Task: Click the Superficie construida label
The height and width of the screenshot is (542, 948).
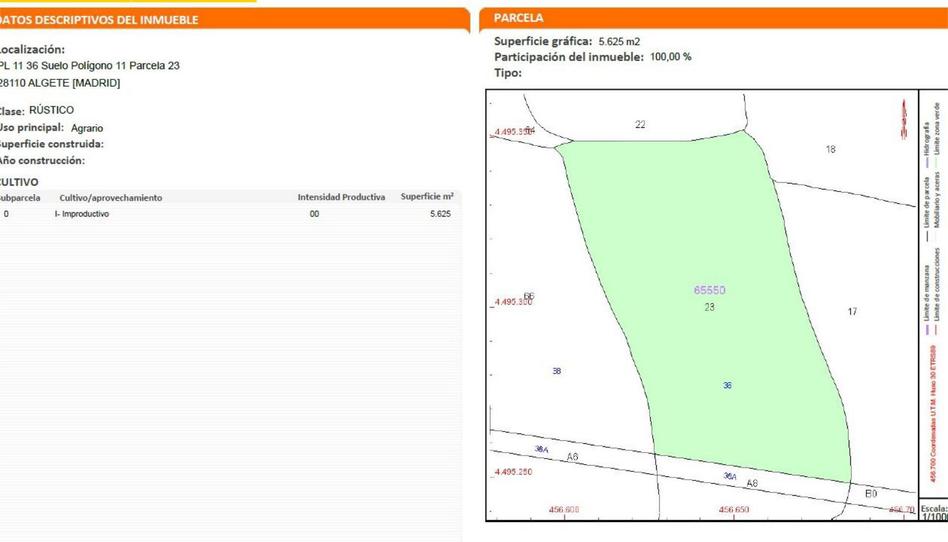Action: (51, 144)
